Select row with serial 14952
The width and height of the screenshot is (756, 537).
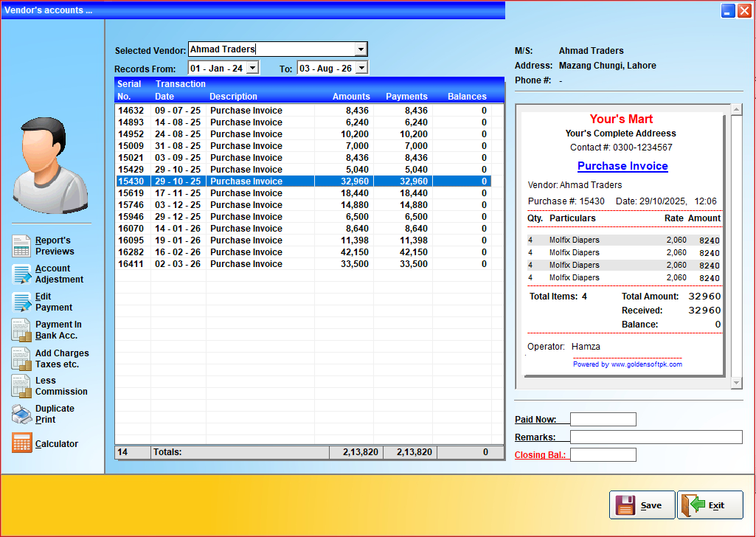[x=303, y=134]
